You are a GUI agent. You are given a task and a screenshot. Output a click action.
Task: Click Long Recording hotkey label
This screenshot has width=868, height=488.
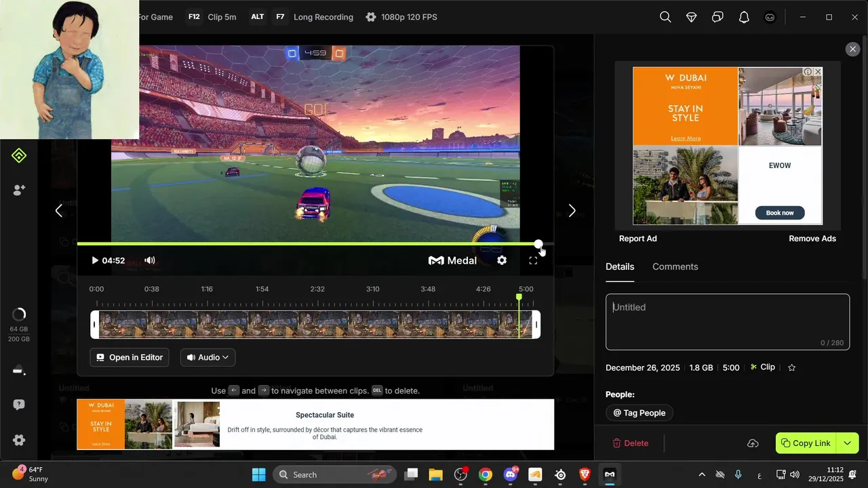[323, 17]
